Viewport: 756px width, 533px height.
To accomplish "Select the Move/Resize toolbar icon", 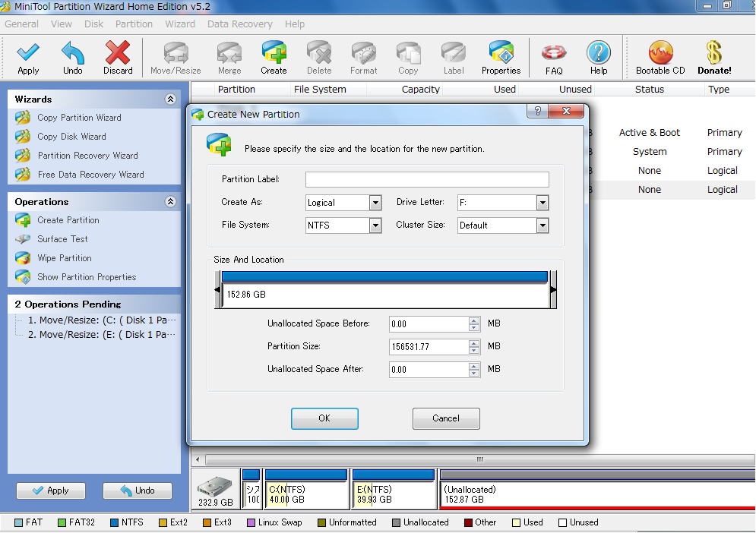I will pyautogui.click(x=176, y=58).
